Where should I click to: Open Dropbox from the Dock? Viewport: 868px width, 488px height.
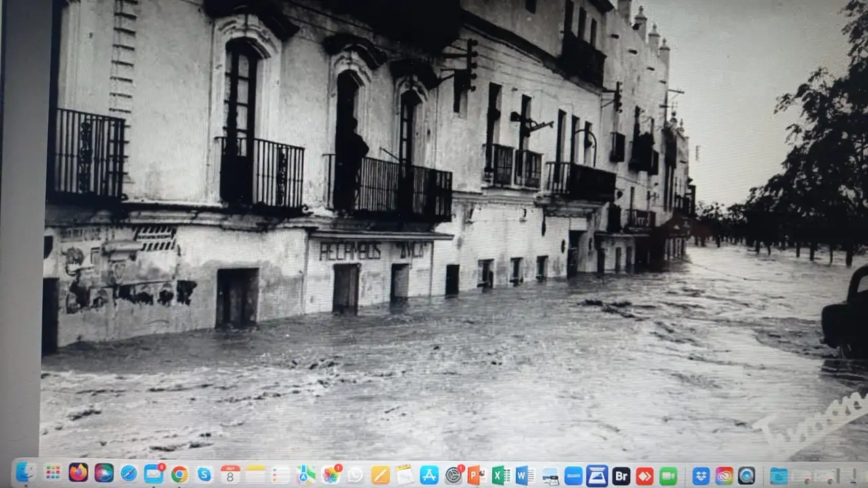700,474
